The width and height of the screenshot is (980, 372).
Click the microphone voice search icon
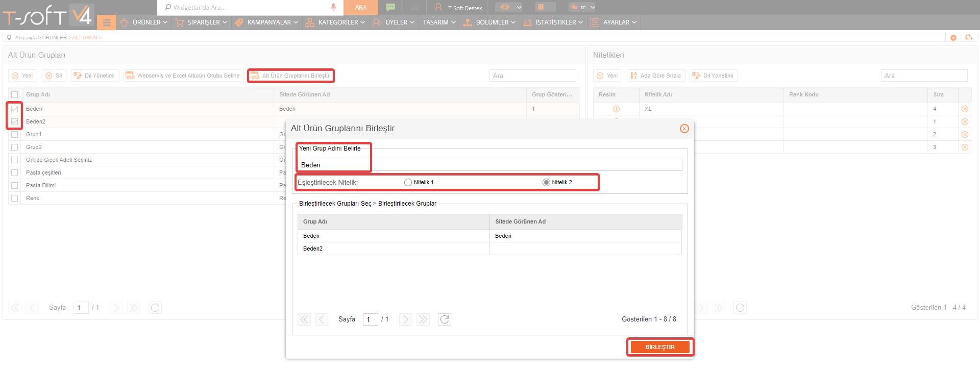333,7
